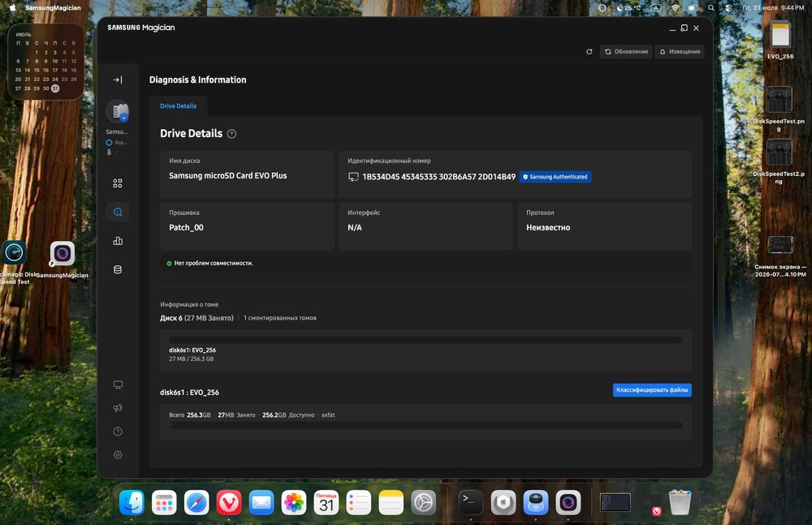Click the date and time in menu bar
The width and height of the screenshot is (812, 525).
[773, 8]
